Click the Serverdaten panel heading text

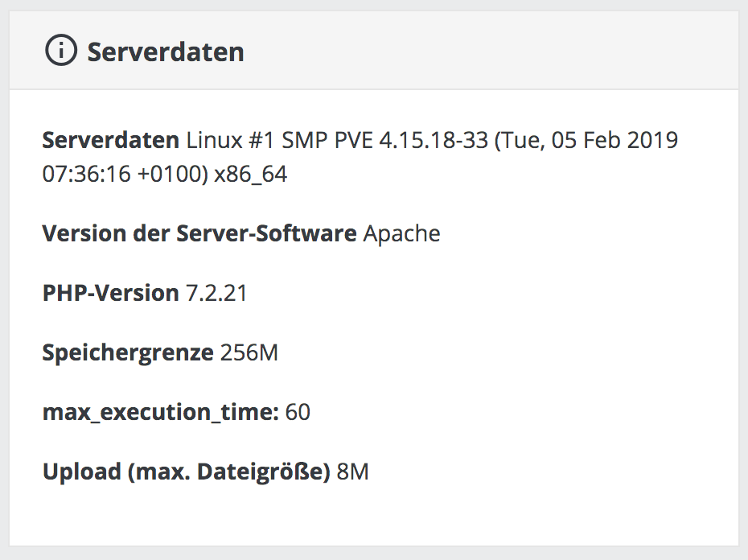[x=166, y=52]
